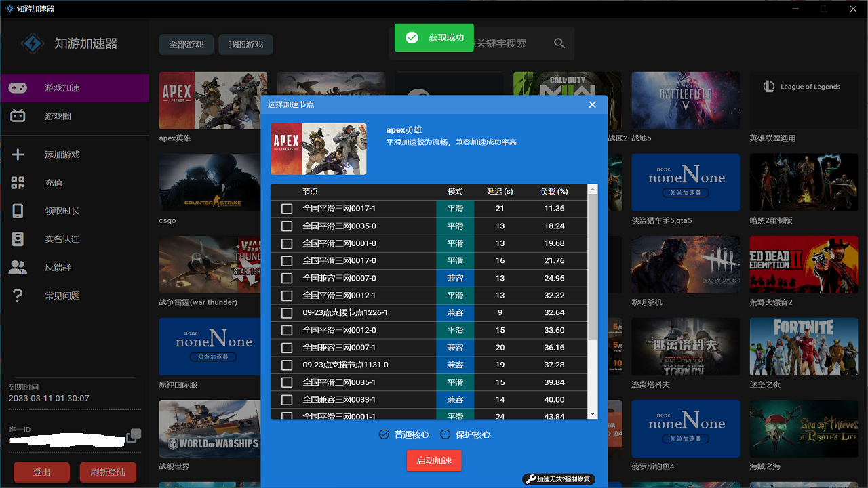Check the box for 全国平滑三网0017-0
Image resolution: width=868 pixels, height=488 pixels.
pos(287,261)
